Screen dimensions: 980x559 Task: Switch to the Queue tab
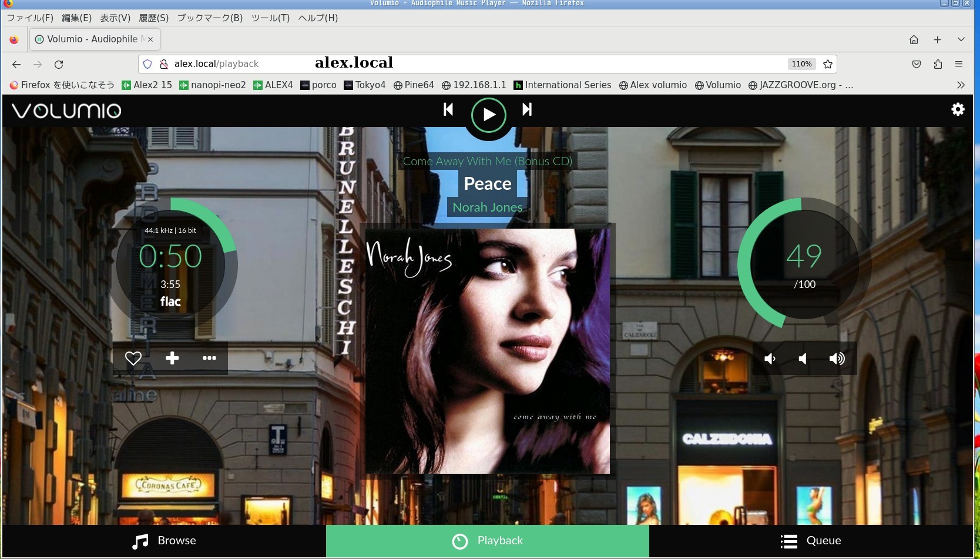[x=811, y=541]
